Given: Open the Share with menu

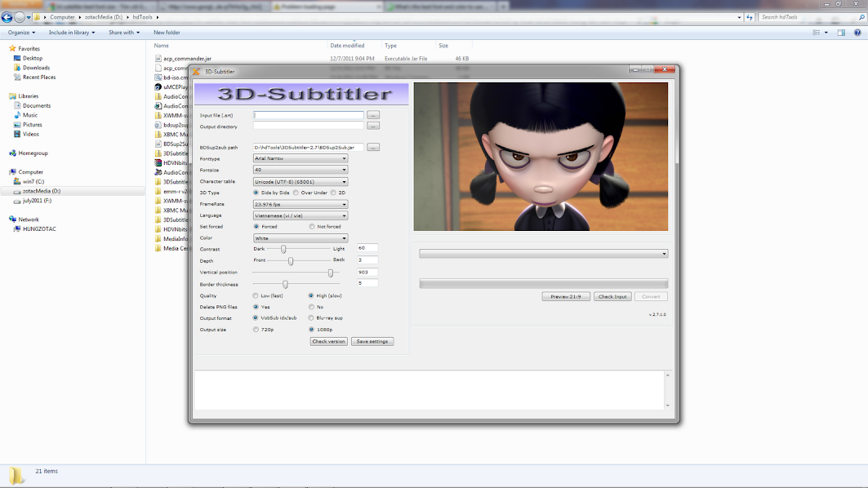Looking at the screenshot, I should 124,33.
